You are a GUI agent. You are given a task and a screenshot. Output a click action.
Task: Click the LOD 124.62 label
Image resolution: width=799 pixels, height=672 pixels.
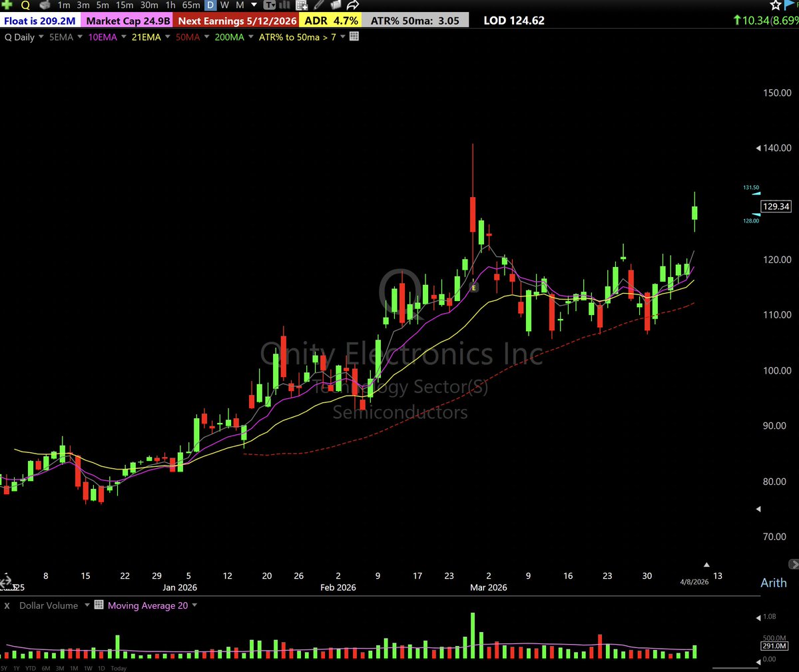[x=513, y=21]
